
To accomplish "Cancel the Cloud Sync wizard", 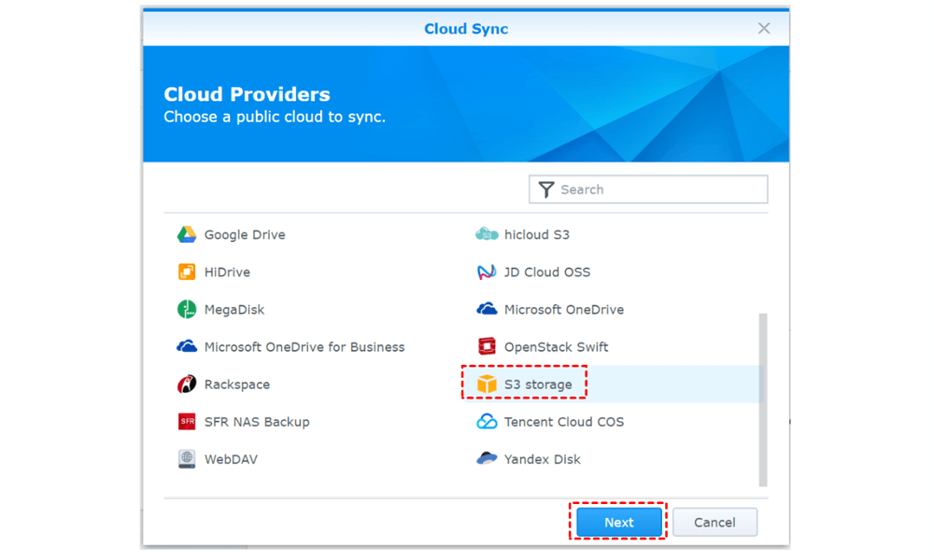I will [x=715, y=522].
